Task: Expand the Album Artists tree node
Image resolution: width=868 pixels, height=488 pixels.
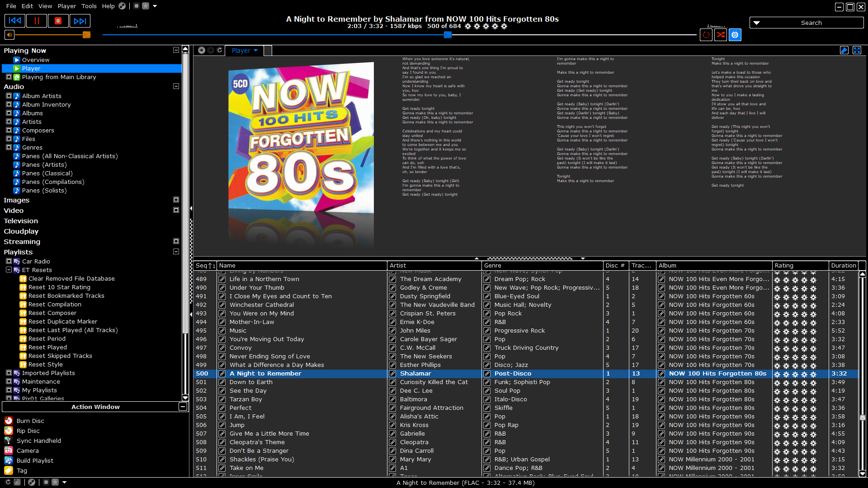Action: click(x=9, y=96)
